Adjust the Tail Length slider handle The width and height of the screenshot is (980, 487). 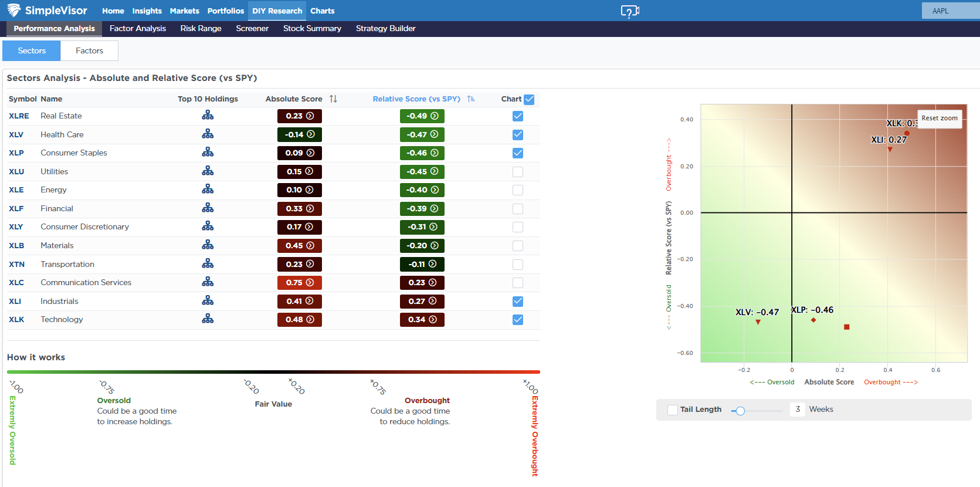click(x=741, y=411)
